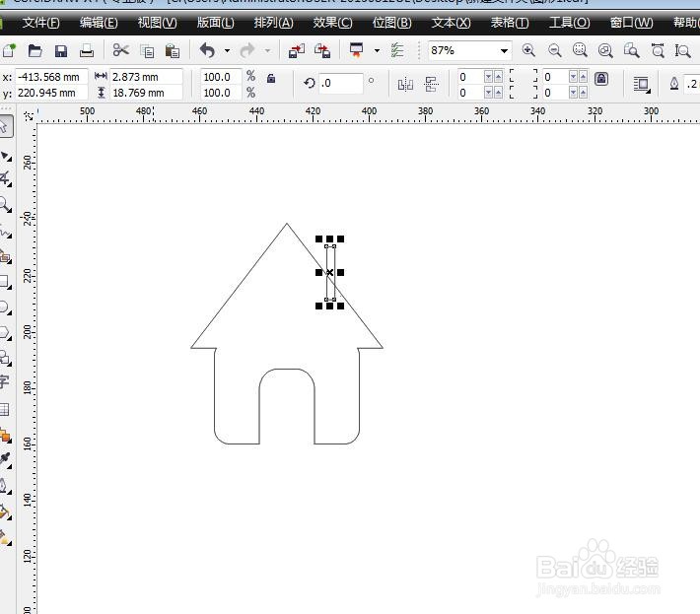
Task: Expand application launcher dropdown arrow
Action: pos(377,51)
